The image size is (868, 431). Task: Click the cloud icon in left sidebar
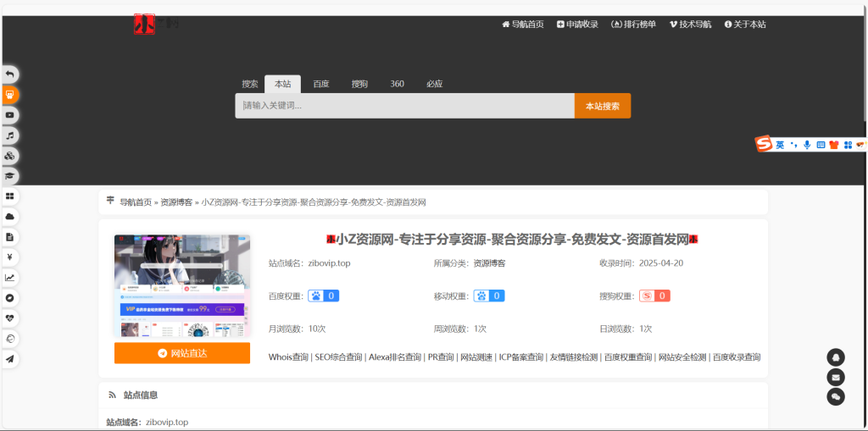click(x=10, y=217)
